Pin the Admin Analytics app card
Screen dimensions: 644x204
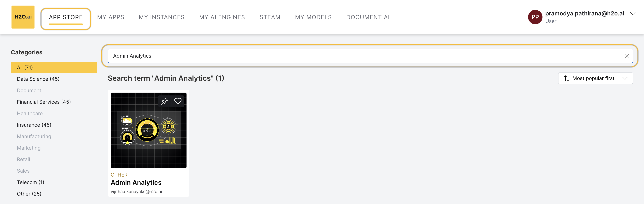tap(164, 101)
